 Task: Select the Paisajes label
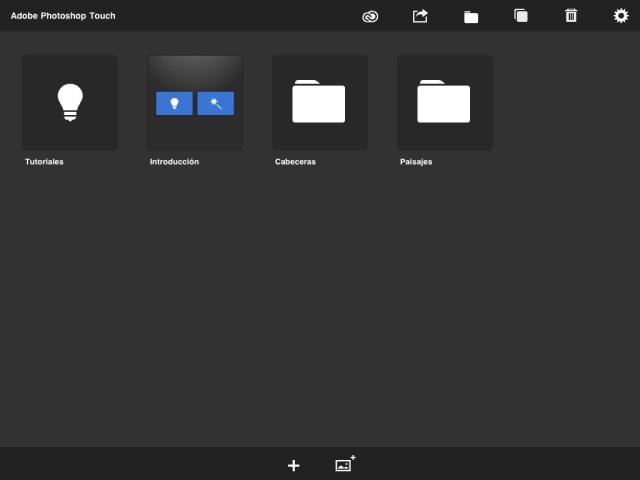pos(416,161)
